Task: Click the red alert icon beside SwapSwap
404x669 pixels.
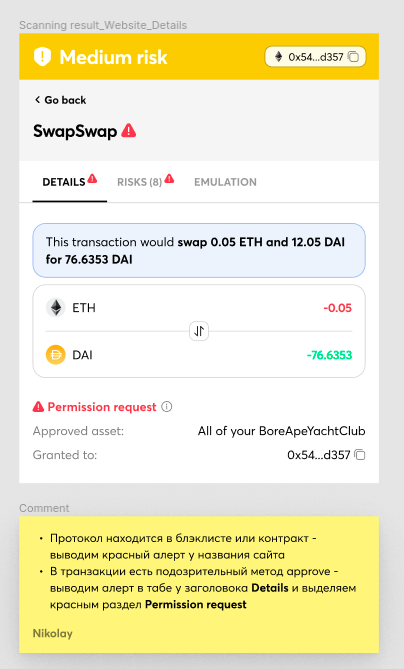Action: click(x=128, y=131)
